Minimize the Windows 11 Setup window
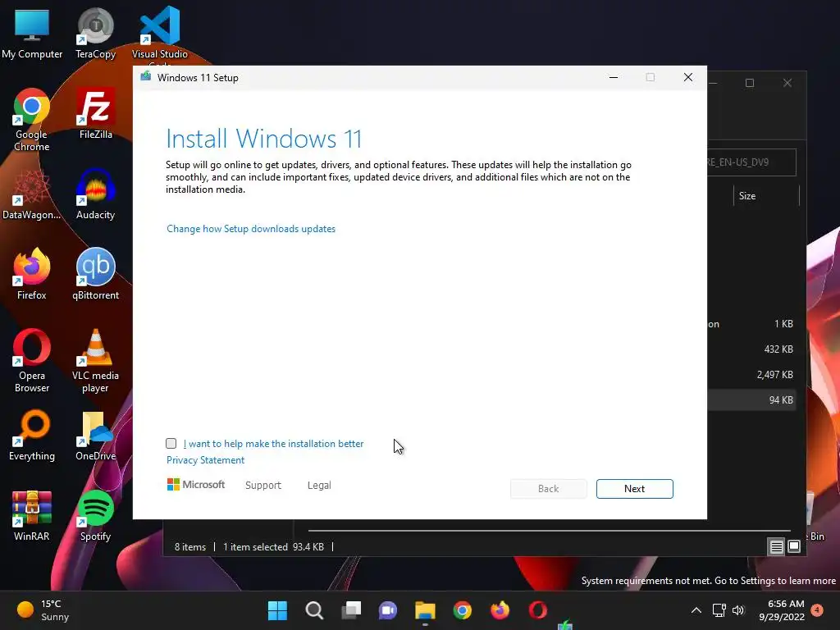Viewport: 840px width, 630px height. [x=614, y=78]
